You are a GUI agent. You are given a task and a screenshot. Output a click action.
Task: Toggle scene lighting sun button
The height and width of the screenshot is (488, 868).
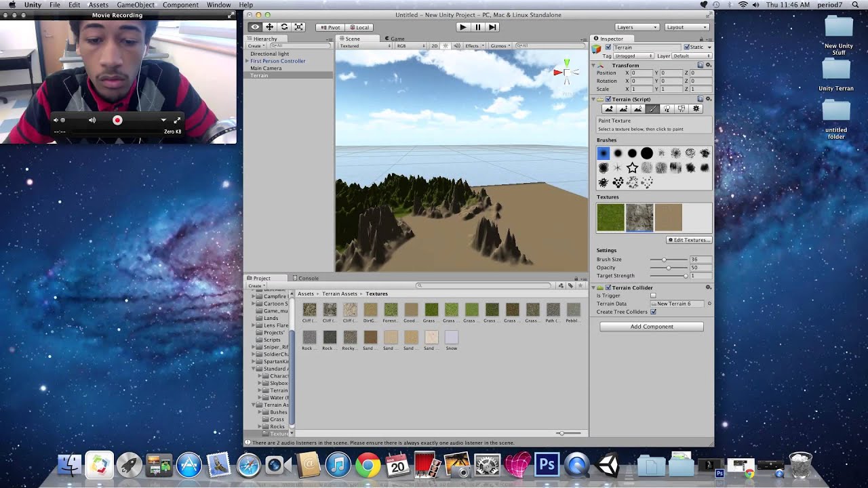pyautogui.click(x=446, y=46)
